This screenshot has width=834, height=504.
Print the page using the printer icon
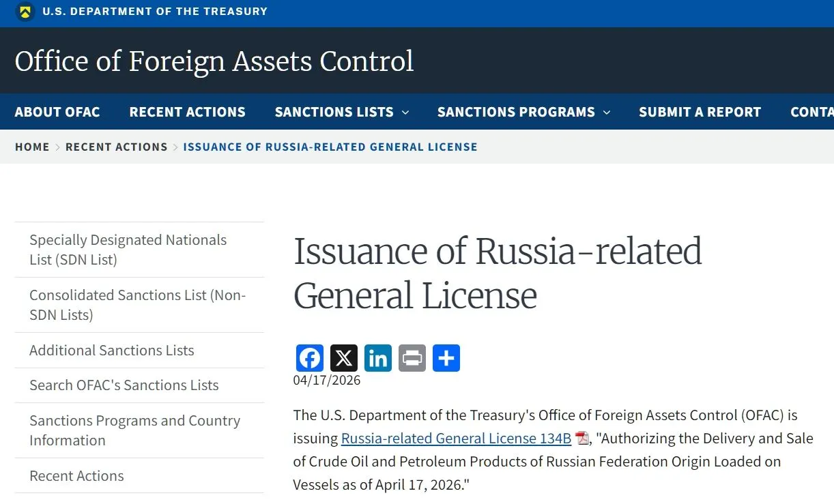click(x=412, y=357)
